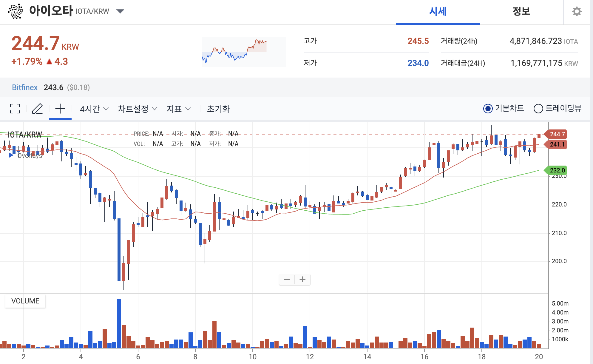Click the mini price sparkline thumbnail
The width and height of the screenshot is (593, 364).
(x=244, y=52)
